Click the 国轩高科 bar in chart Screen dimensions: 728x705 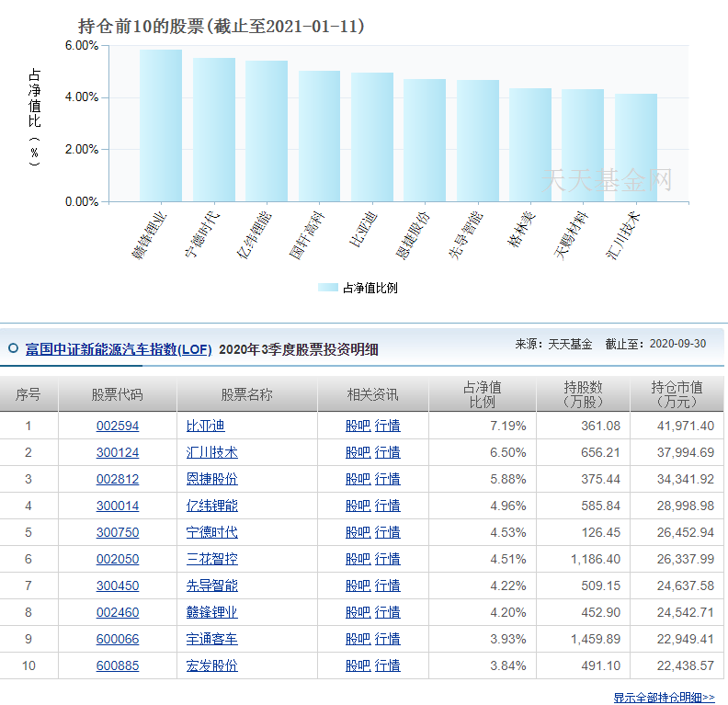point(320,136)
